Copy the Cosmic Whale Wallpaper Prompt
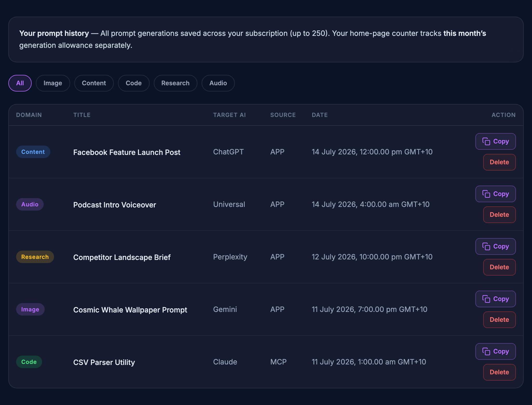Screen dimensions: 532x405 pyautogui.click(x=495, y=299)
